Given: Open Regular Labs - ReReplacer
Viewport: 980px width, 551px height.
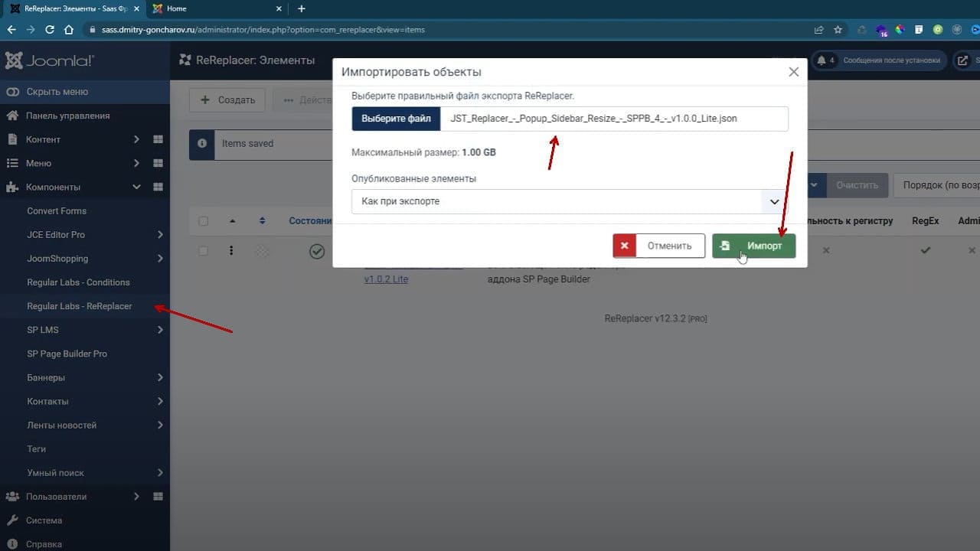Looking at the screenshot, I should (80, 306).
